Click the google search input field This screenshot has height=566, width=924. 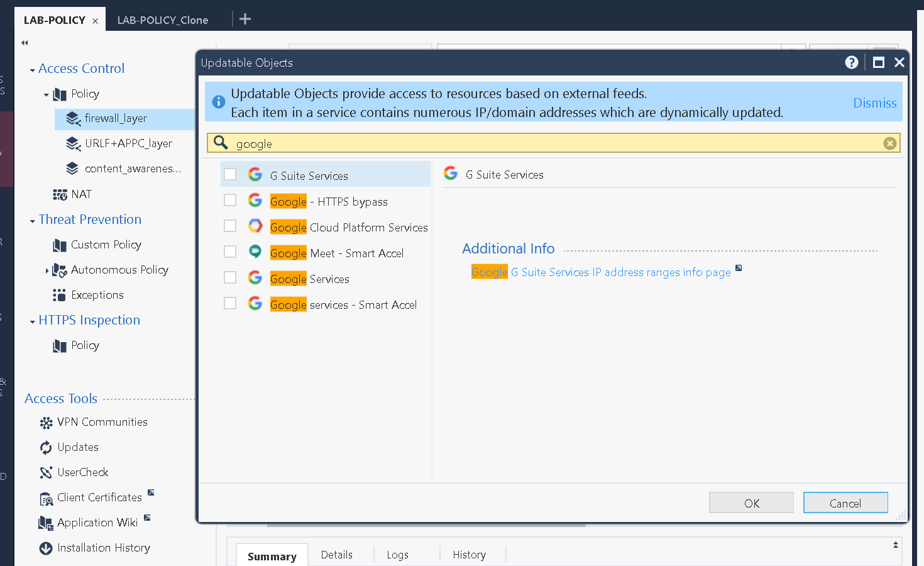[553, 143]
